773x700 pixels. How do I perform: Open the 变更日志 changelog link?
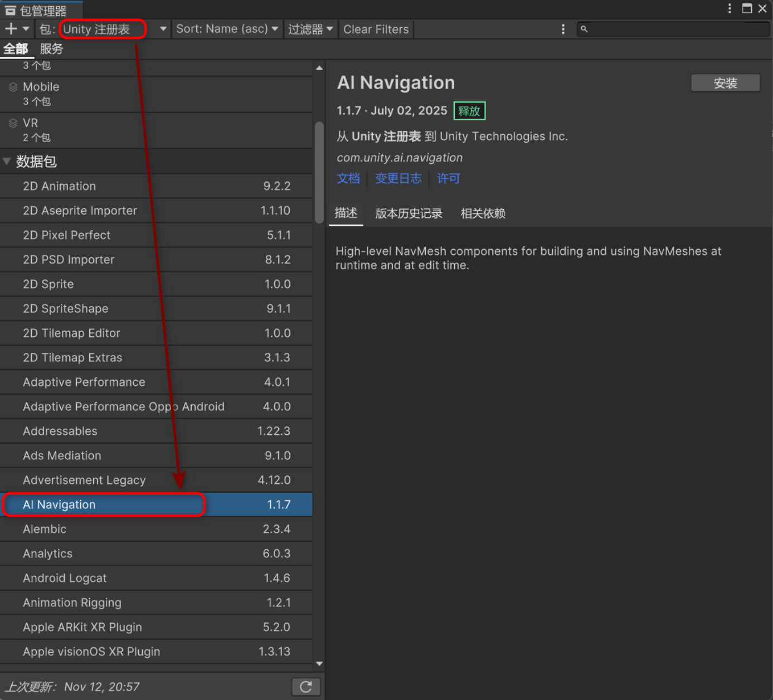tap(398, 178)
